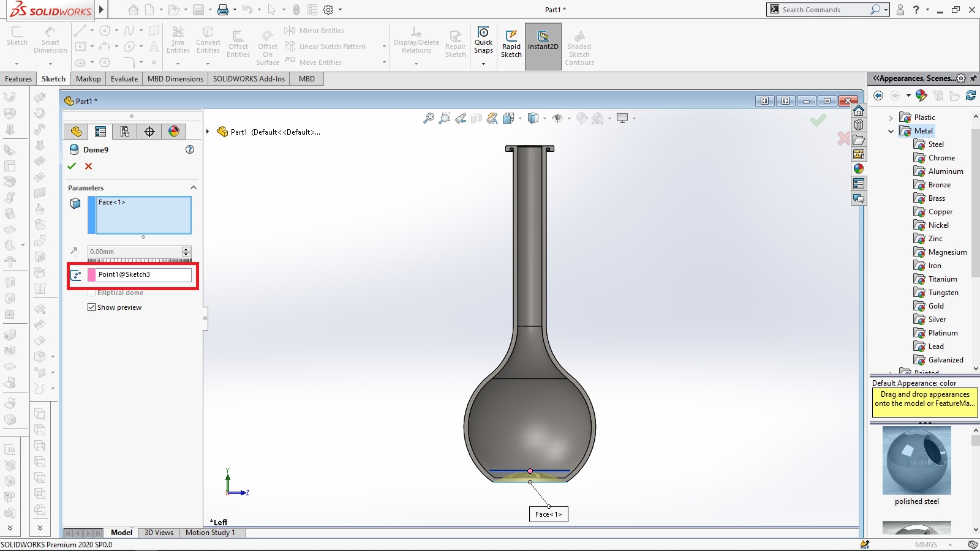Enable the Elliptical dome checkbox

92,293
